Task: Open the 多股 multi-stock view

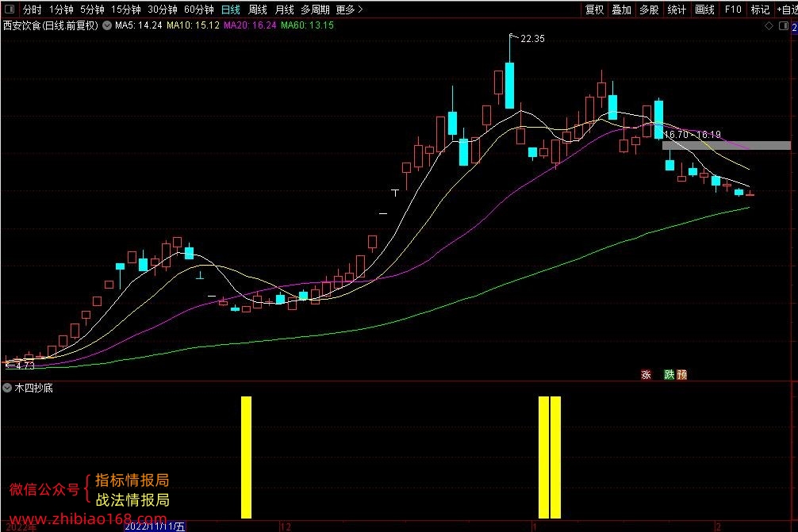Action: (x=649, y=10)
